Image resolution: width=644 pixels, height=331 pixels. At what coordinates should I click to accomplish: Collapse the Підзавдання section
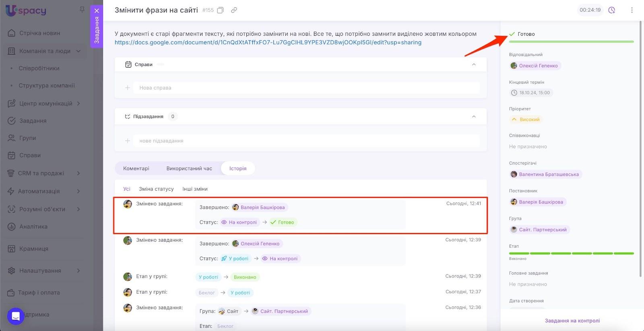point(474,117)
